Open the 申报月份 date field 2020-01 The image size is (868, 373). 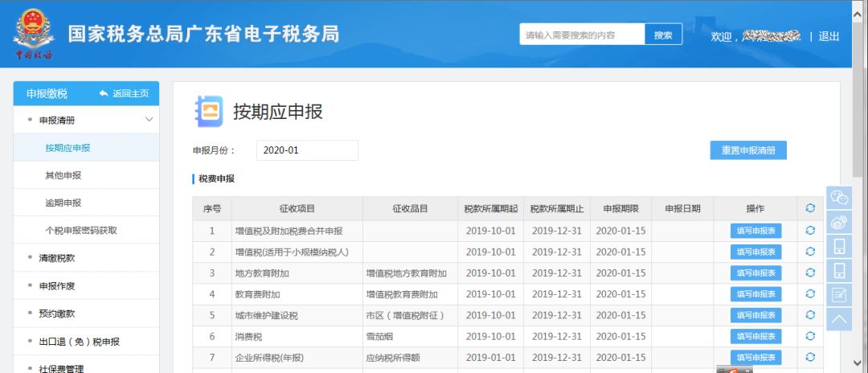pos(307,150)
